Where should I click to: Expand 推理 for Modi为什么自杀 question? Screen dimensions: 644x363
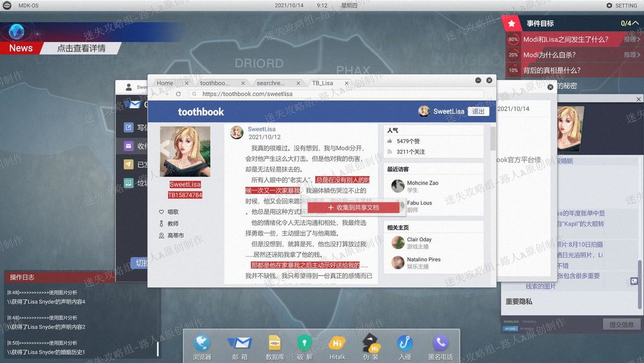click(631, 55)
